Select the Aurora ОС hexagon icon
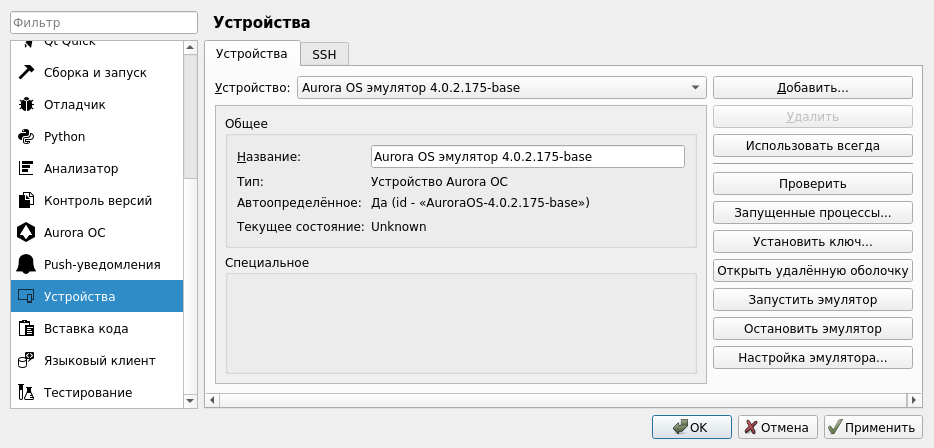This screenshot has width=934, height=448. [x=27, y=232]
